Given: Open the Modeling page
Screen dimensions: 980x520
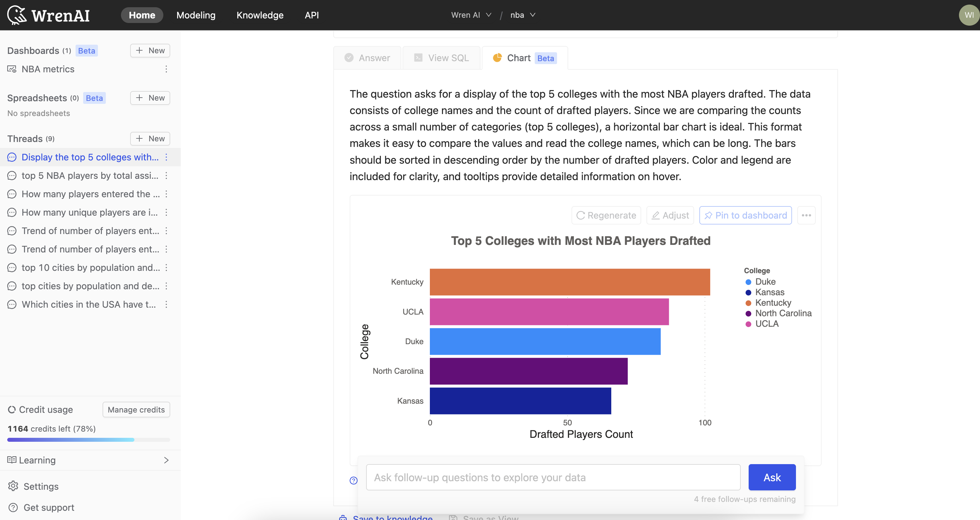Looking at the screenshot, I should click(x=196, y=15).
